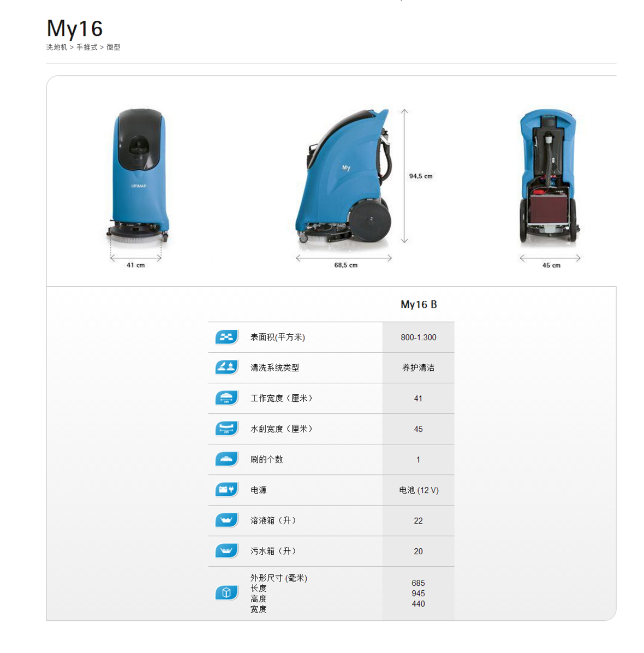Click the 800-1.300 value cell
The width and height of the screenshot is (644, 653).
(419, 337)
